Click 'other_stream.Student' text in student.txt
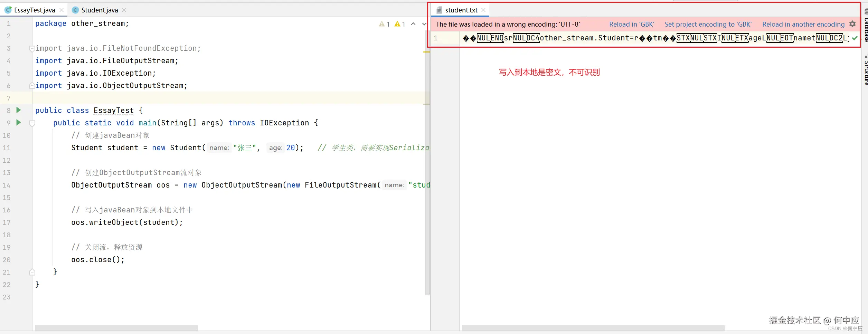Screen dimensions: 868x334 coord(584,38)
